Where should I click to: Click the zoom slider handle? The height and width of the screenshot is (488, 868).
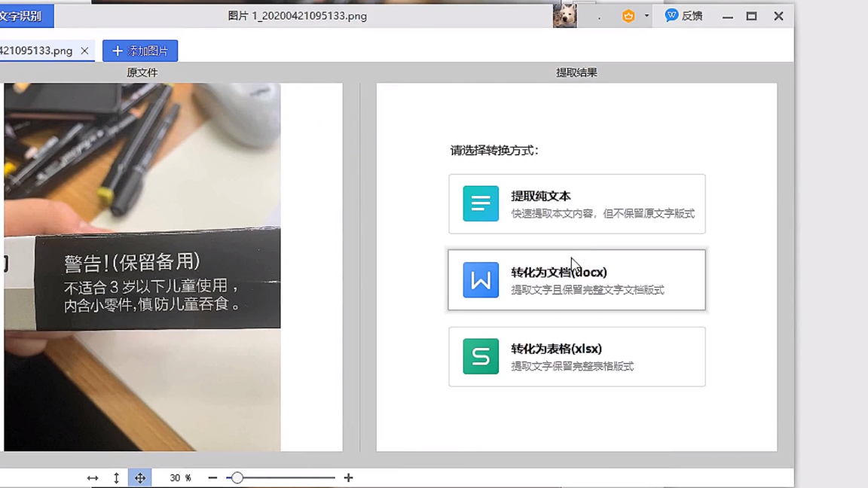237,478
